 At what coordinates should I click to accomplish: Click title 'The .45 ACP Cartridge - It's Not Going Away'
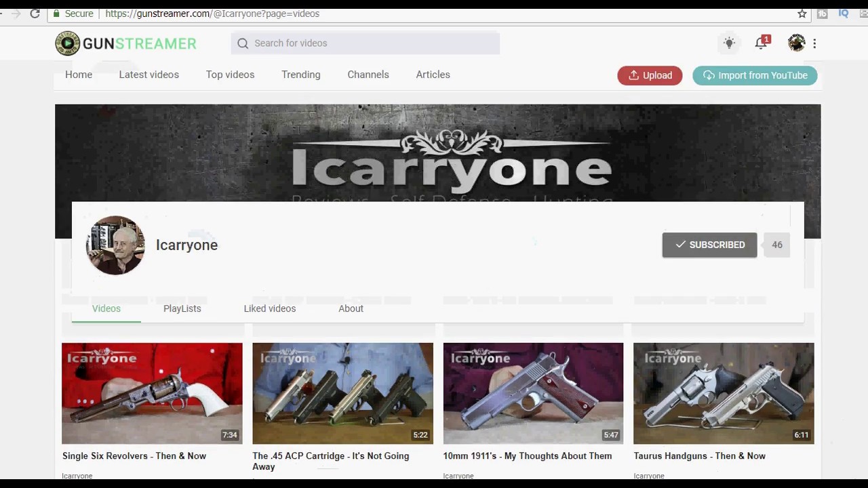331,462
